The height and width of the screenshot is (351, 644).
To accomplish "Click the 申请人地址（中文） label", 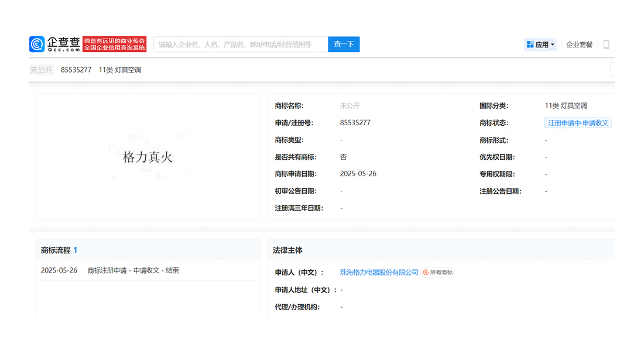I will pyautogui.click(x=306, y=290).
